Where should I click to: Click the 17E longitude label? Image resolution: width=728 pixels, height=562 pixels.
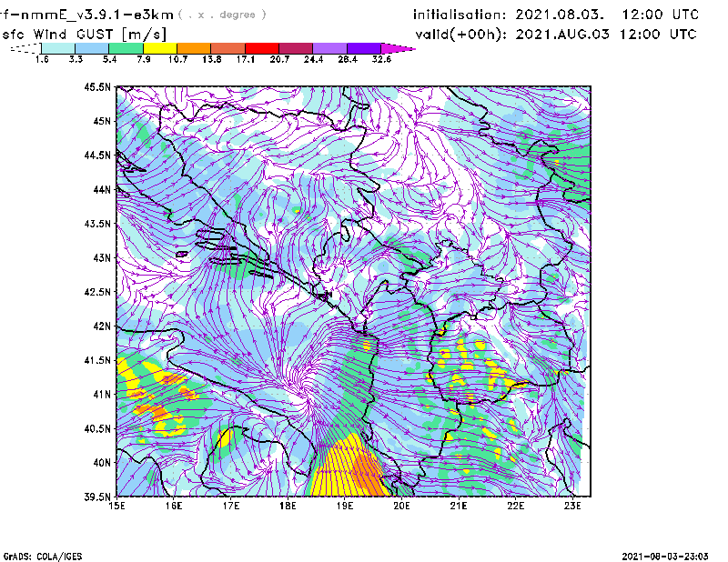pyautogui.click(x=231, y=506)
